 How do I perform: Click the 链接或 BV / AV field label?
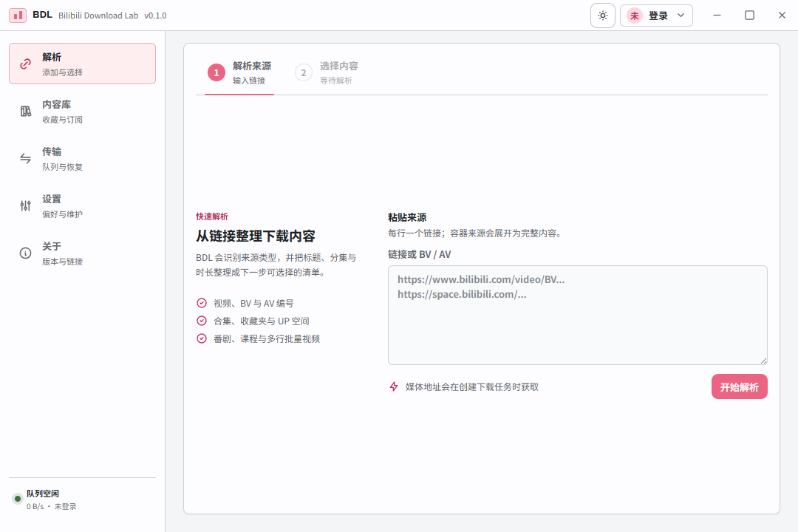[420, 254]
